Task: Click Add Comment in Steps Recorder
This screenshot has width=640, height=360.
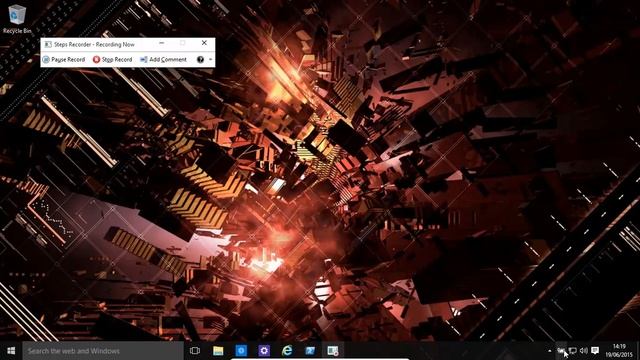Action: click(163, 60)
